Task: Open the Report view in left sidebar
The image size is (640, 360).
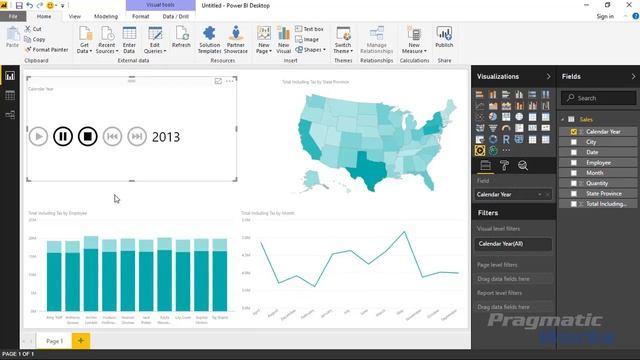Action: pyautogui.click(x=10, y=76)
